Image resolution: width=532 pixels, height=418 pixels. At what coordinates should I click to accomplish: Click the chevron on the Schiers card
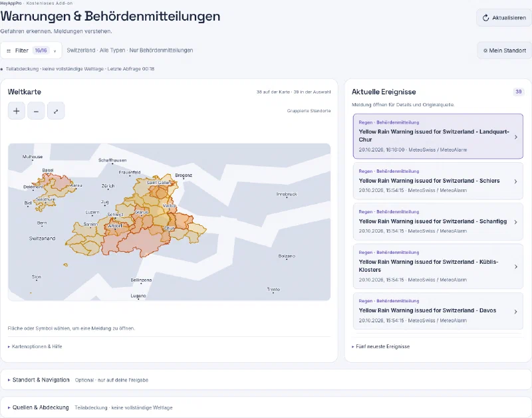pos(516,181)
